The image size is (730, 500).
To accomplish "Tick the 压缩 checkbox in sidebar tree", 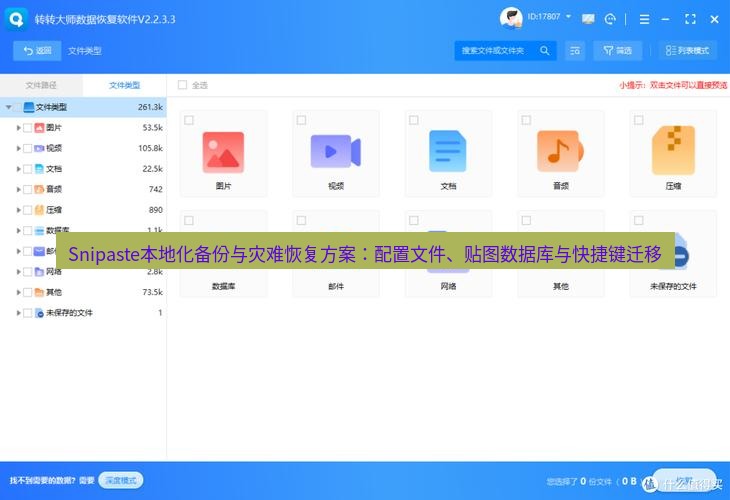I will 27,209.
